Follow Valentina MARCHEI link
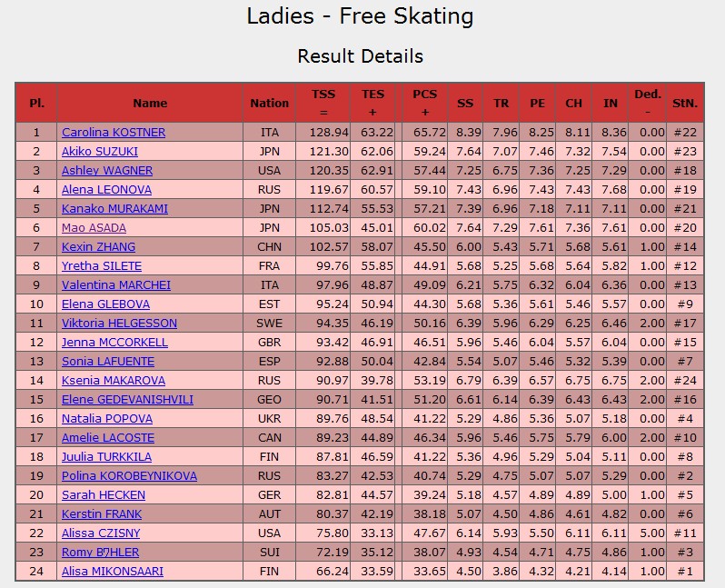Image resolution: width=725 pixels, height=588 pixels. [x=116, y=285]
